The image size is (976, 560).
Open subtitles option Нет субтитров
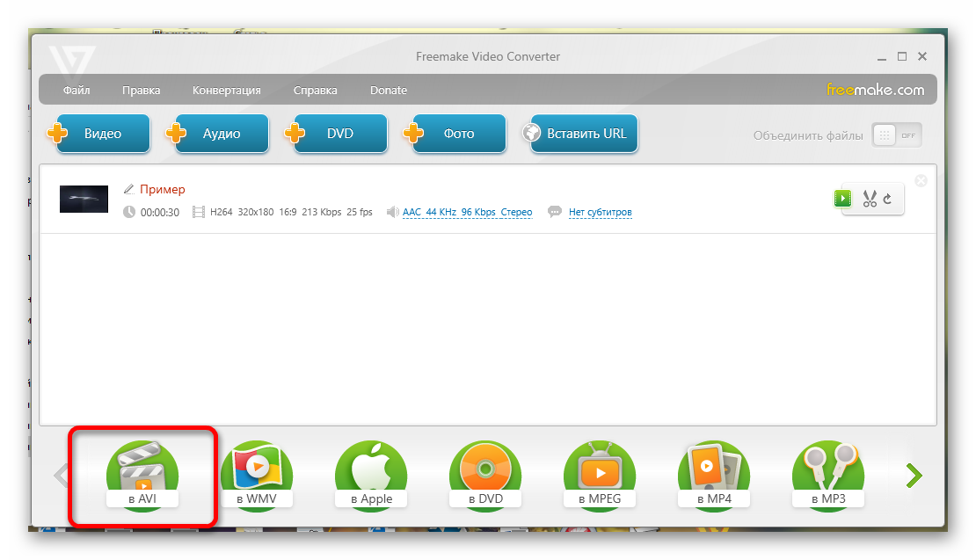click(x=600, y=212)
